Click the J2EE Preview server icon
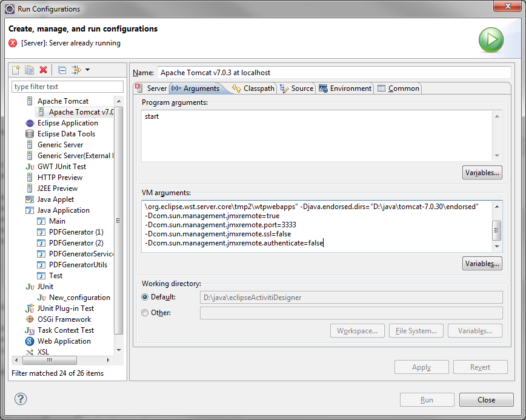526x420 pixels. (x=30, y=188)
